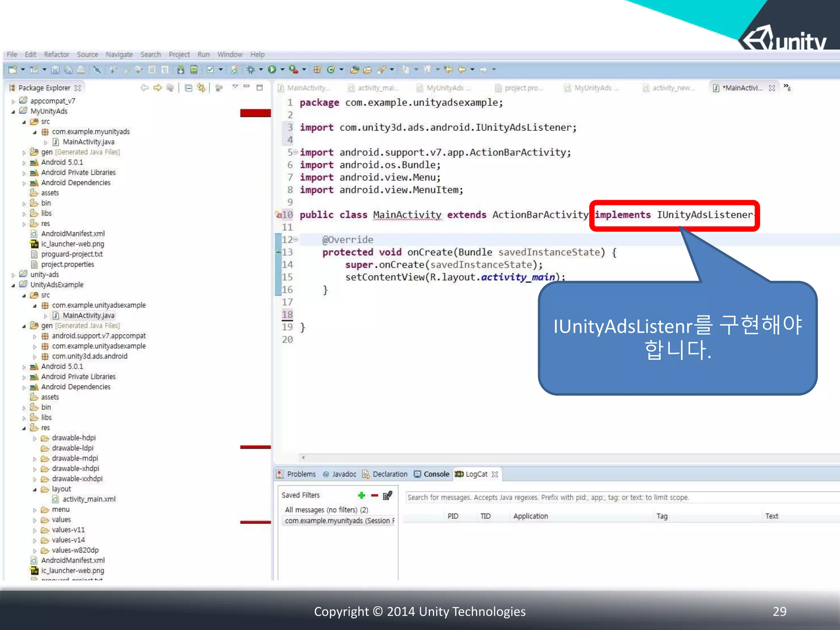Open Package Explorer View Menu triangle

click(x=235, y=87)
